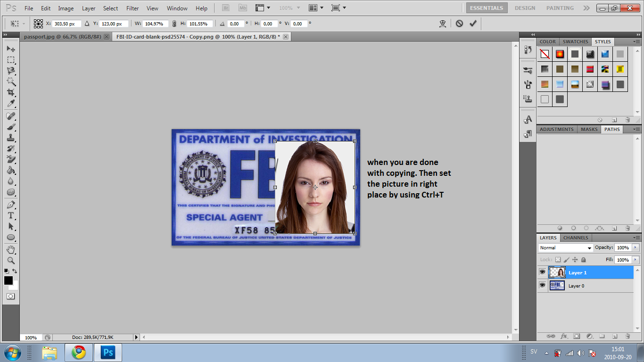
Task: Select the Painting workspace
Action: pyautogui.click(x=560, y=8)
